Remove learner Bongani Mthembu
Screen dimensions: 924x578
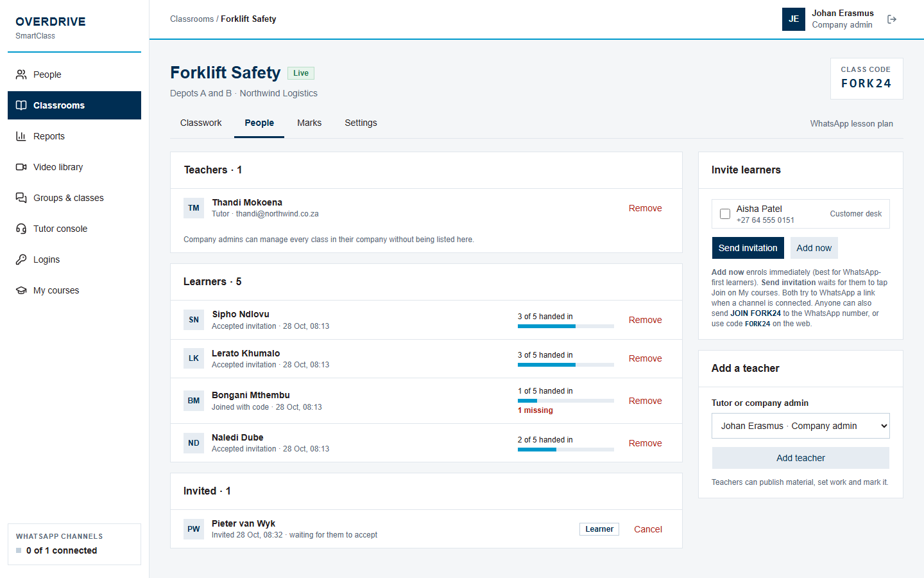[645, 401]
